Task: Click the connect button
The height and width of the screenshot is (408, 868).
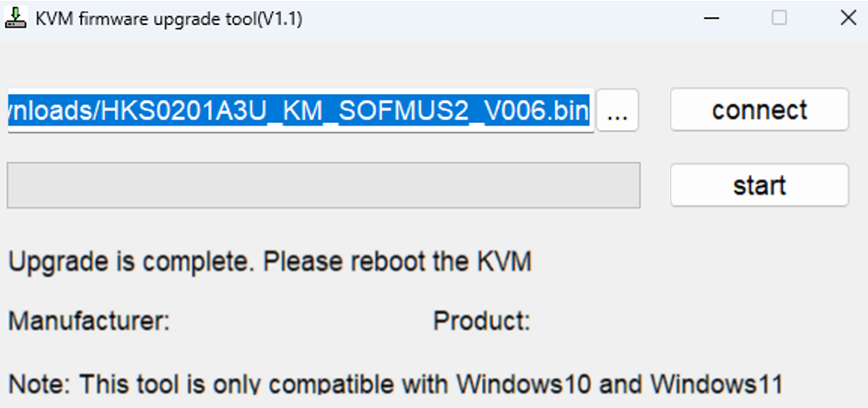Action: coord(760,109)
